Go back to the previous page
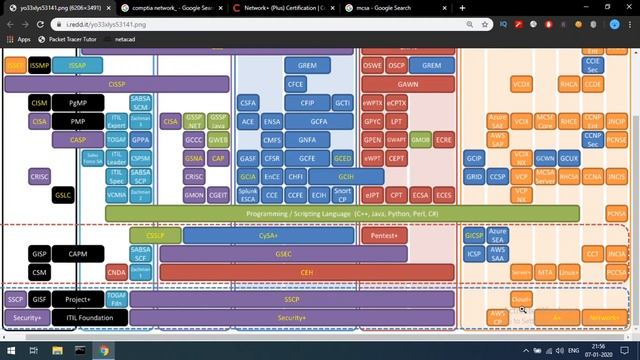 10,24
